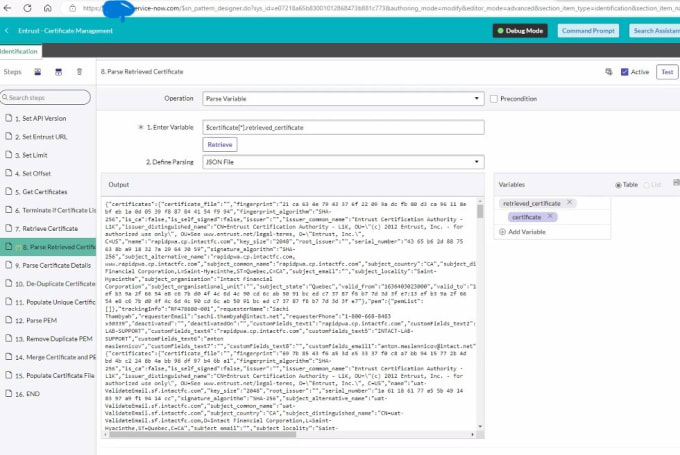Open step 11 Populate Unique Certificate

pos(48,302)
